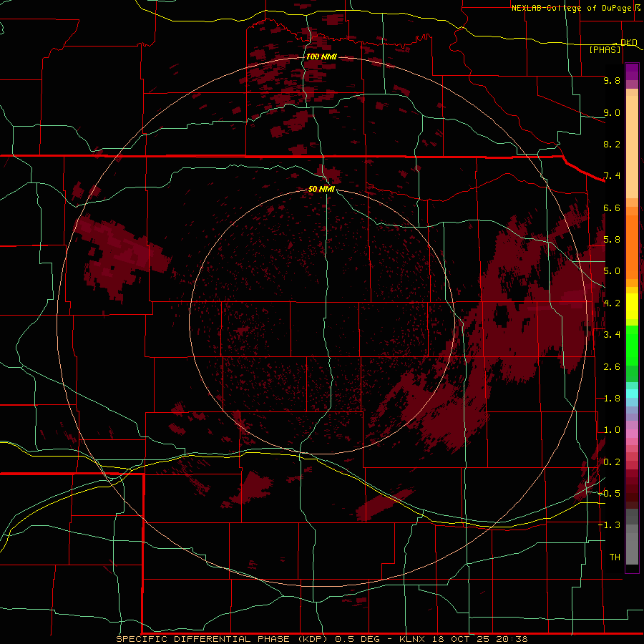Screen dimensions: 644x644
Task: Click the 7.4 value on the color scale
Action: 612,176
